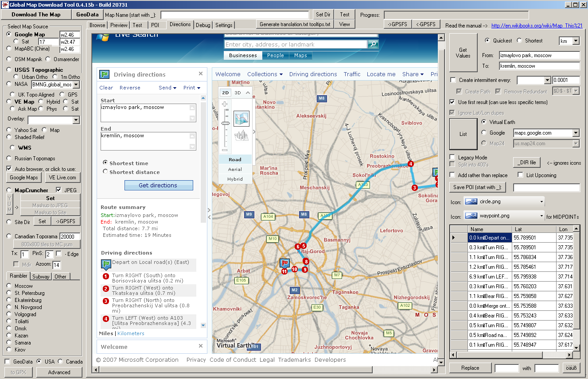Click step 1 red circle in directions list
Image resolution: width=588 pixels, height=379 pixels.
tap(105, 276)
